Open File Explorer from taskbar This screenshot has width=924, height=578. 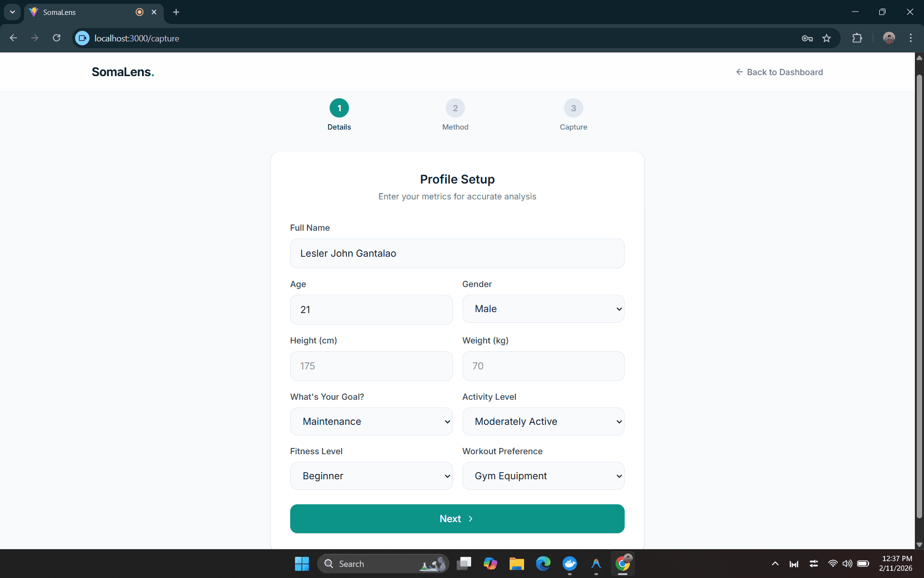click(x=516, y=564)
